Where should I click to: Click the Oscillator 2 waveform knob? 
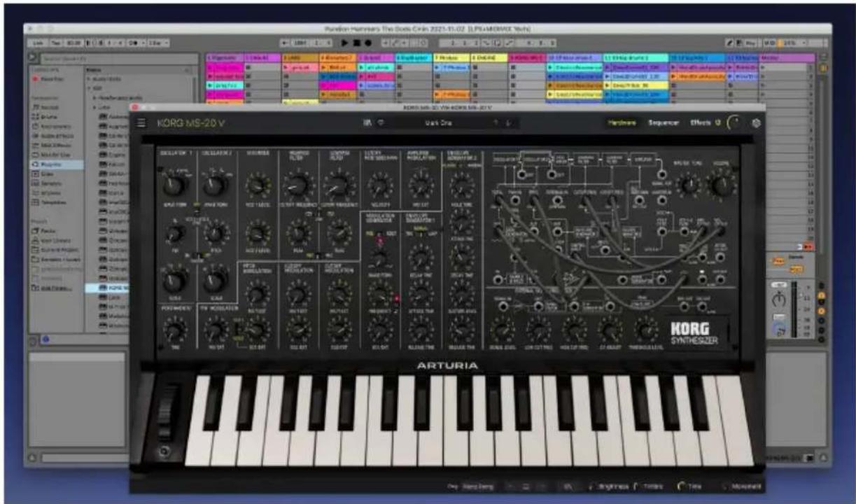point(215,185)
